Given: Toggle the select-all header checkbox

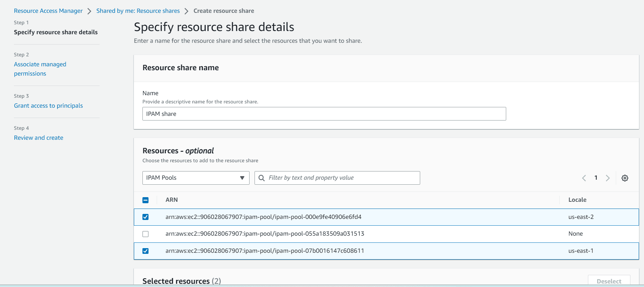Looking at the screenshot, I should pyautogui.click(x=145, y=200).
